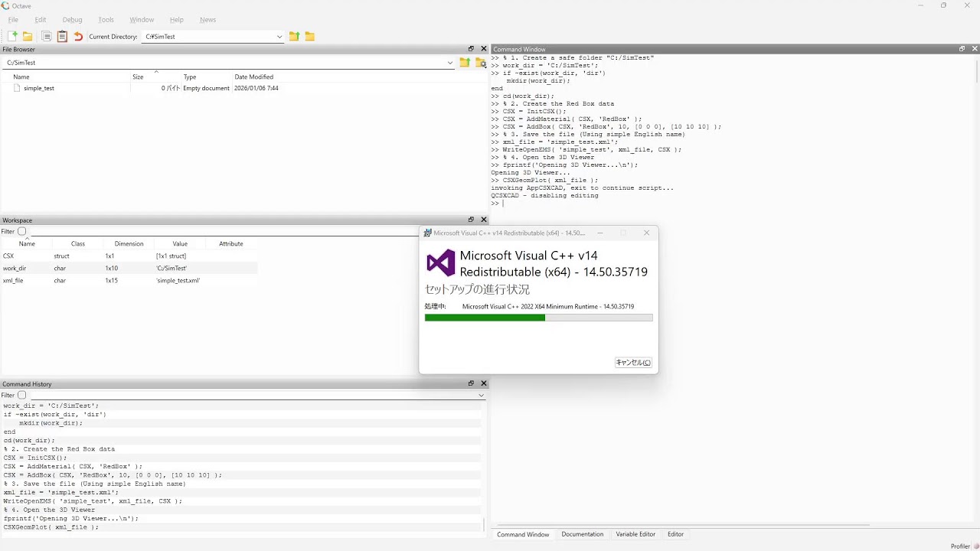This screenshot has width=980, height=551.
Task: Expand the Command History filter dropdown
Action: 482,396
